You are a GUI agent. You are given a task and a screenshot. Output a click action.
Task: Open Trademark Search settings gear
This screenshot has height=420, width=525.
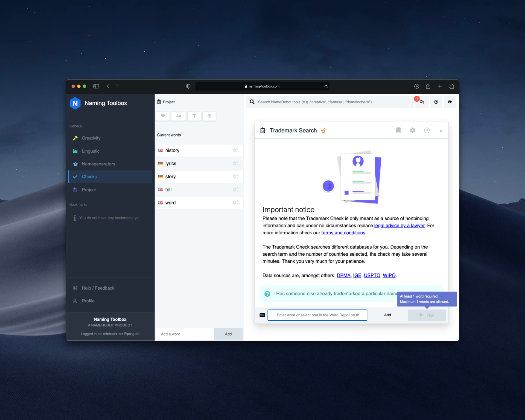click(x=412, y=130)
